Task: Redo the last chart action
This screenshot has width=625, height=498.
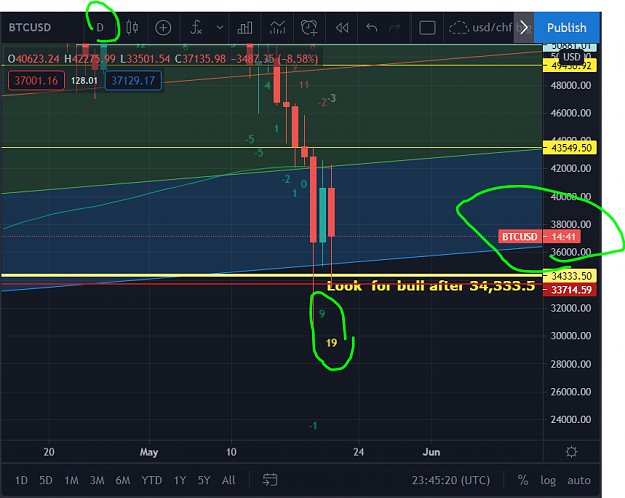Action: (394, 28)
